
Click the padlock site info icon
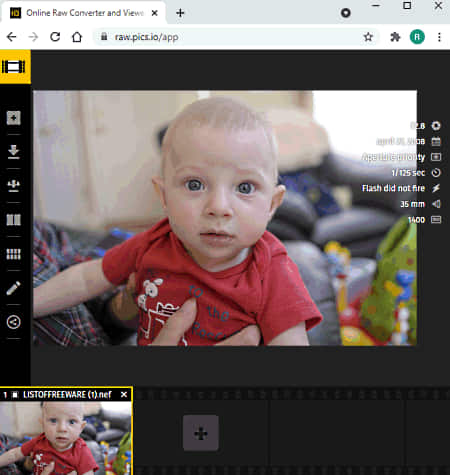104,36
